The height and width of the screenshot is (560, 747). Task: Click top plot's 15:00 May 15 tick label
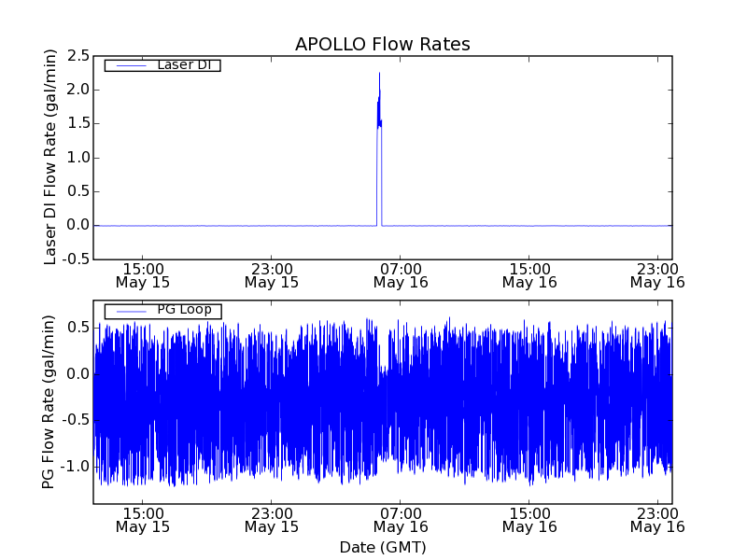pyautogui.click(x=142, y=274)
